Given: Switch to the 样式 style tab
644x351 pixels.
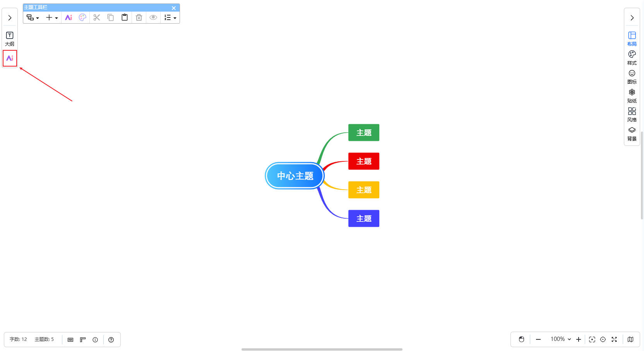Looking at the screenshot, I should (x=632, y=57).
